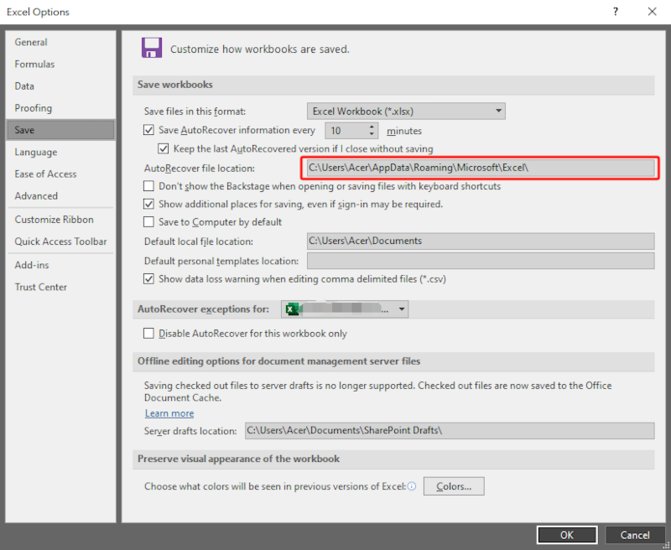Open AutoRecover exceptions workbook dropdown
Viewport: 671px width, 550px height.
click(x=345, y=309)
